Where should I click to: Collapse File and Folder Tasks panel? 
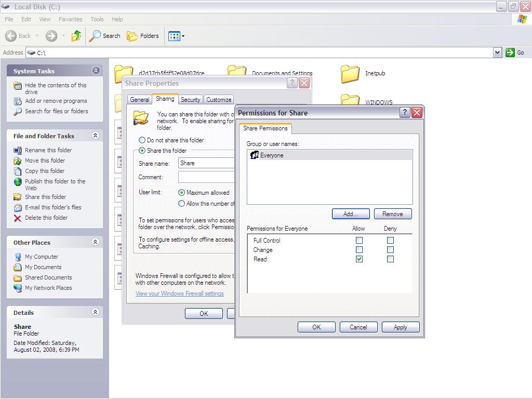click(x=96, y=136)
